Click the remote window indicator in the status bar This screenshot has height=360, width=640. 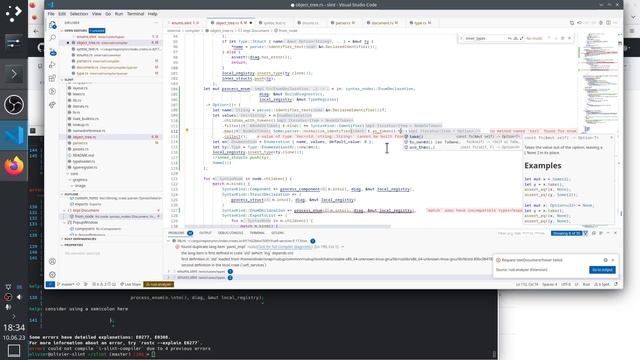point(50,284)
